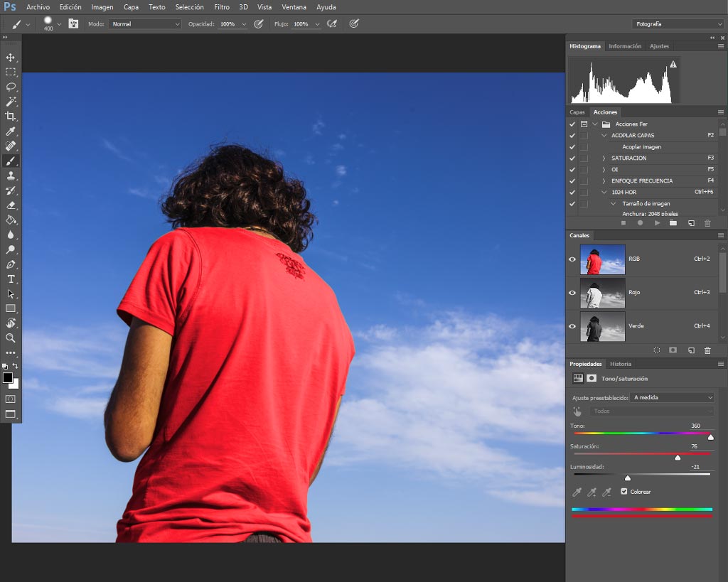Switch to the Ajustes tab
728x582 pixels.
click(x=659, y=46)
